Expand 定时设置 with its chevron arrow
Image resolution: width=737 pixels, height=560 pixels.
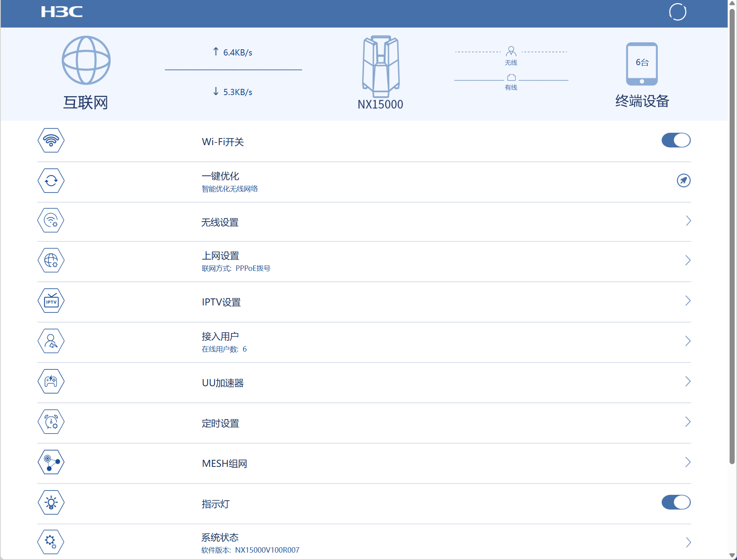pos(688,422)
